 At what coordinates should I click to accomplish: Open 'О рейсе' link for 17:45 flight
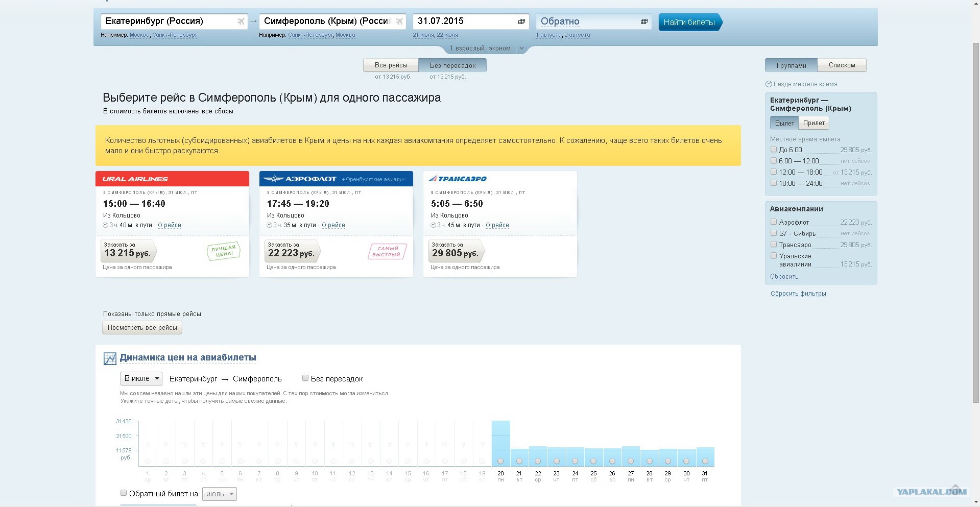[x=333, y=225]
